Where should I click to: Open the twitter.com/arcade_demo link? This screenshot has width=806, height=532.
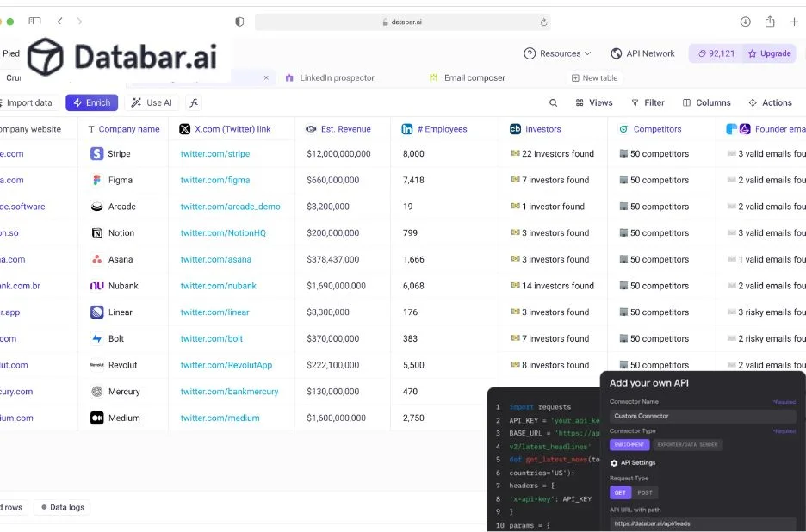tap(230, 207)
